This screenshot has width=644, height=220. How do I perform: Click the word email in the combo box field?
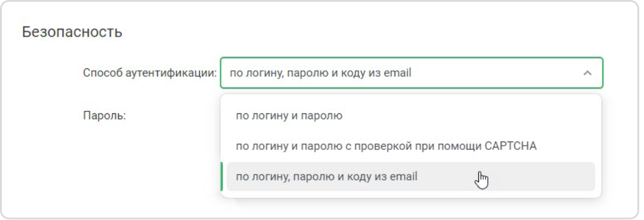tap(397, 73)
